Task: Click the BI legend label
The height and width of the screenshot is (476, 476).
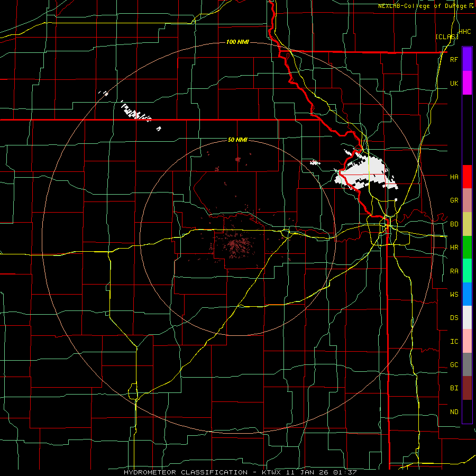Action: tap(454, 388)
